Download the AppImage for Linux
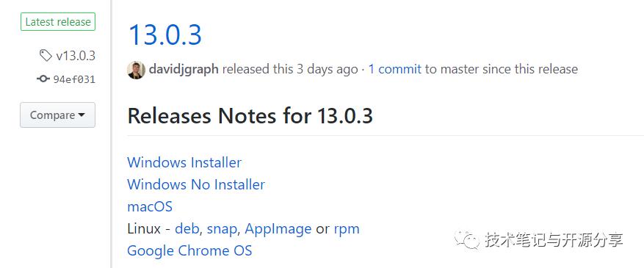 (x=278, y=228)
